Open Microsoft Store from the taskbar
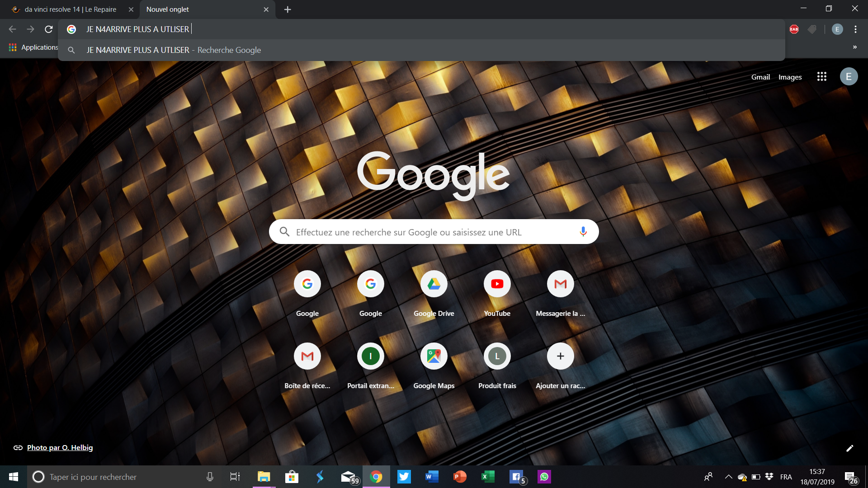Image resolution: width=868 pixels, height=488 pixels. [292, 477]
